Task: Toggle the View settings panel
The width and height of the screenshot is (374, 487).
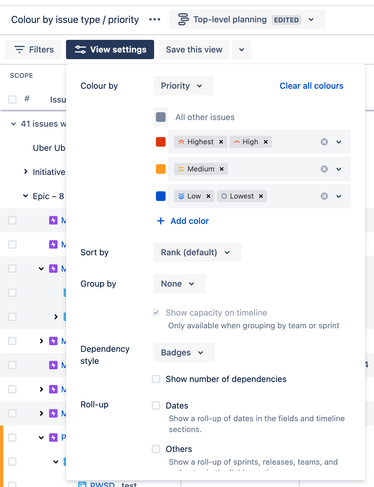Action: (110, 50)
